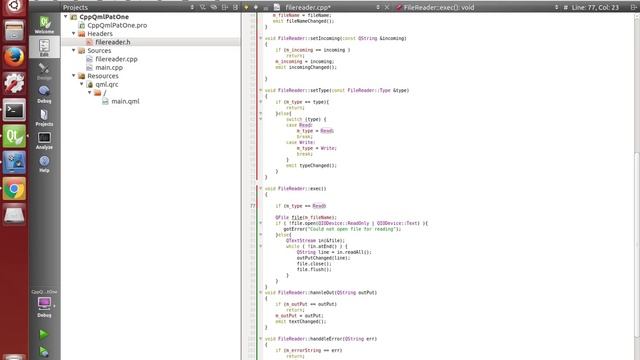
Task: Go back in editor history
Action: [x=246, y=7]
